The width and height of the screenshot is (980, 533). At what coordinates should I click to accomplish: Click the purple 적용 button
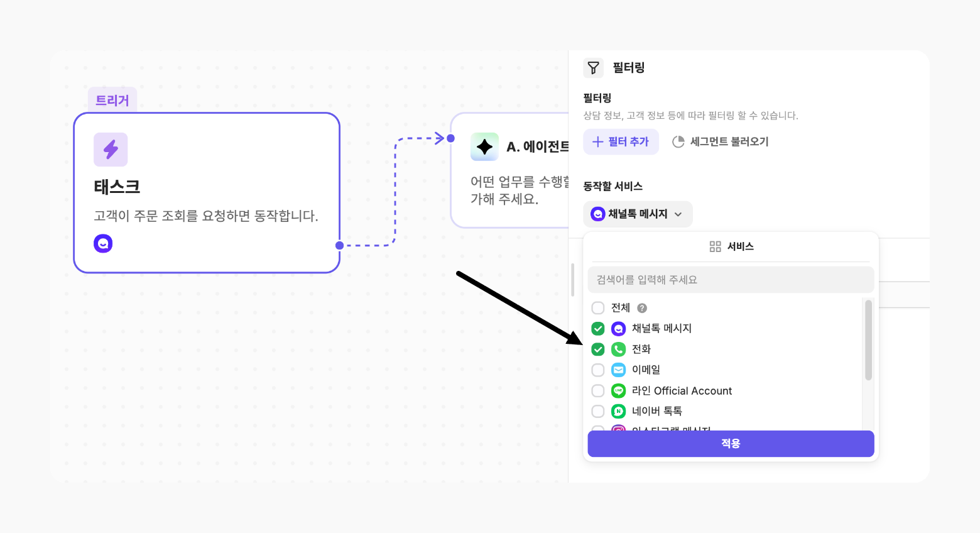731,444
